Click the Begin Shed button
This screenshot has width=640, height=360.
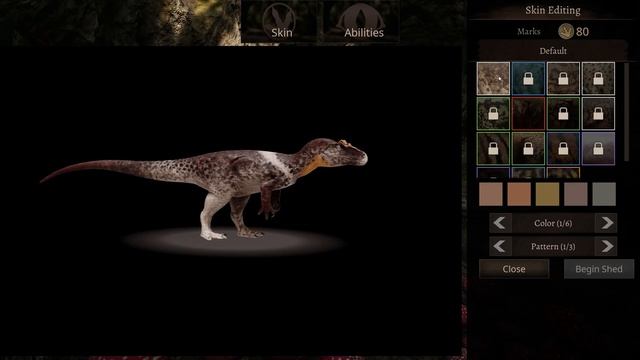(599, 269)
